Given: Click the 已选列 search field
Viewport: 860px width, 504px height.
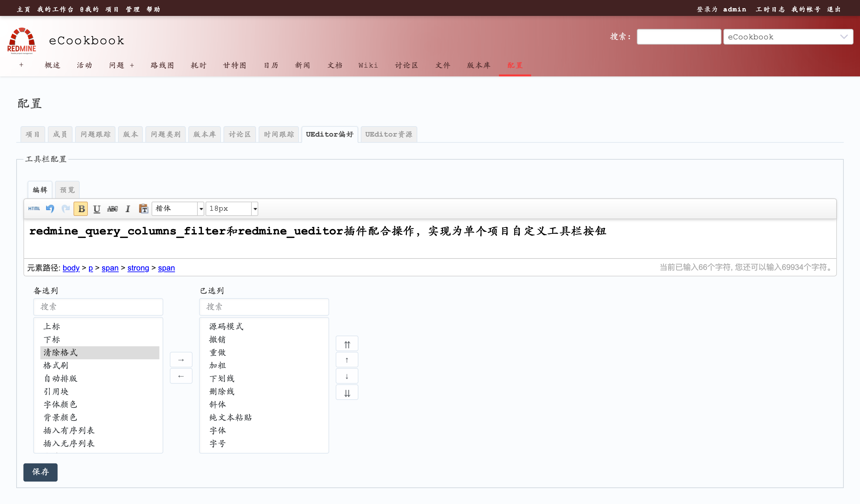Looking at the screenshot, I should (264, 307).
